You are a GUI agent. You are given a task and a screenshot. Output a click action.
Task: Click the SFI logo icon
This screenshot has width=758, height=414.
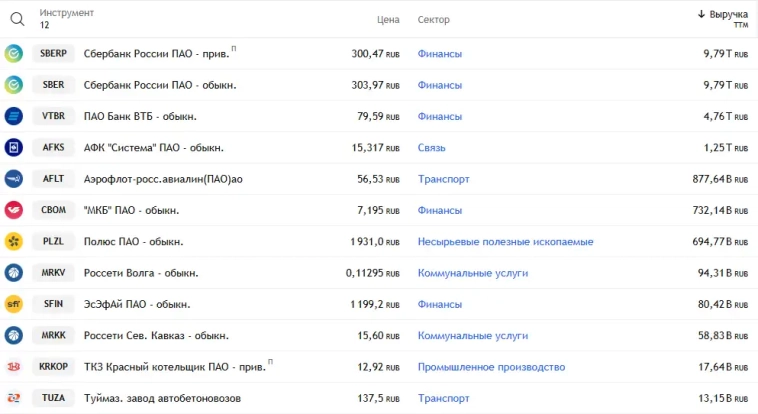(x=14, y=304)
